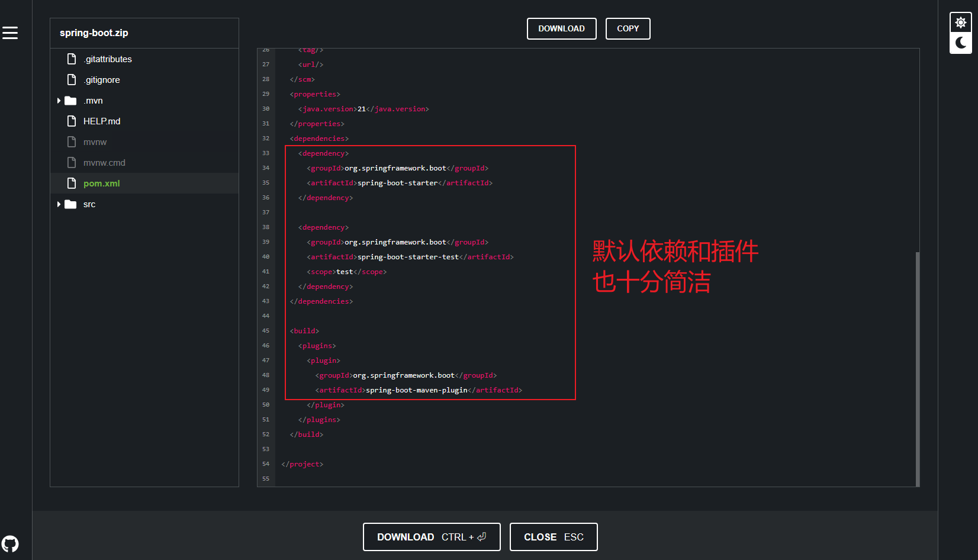Click the spring-boot-starter-test artifactId line

click(410, 257)
